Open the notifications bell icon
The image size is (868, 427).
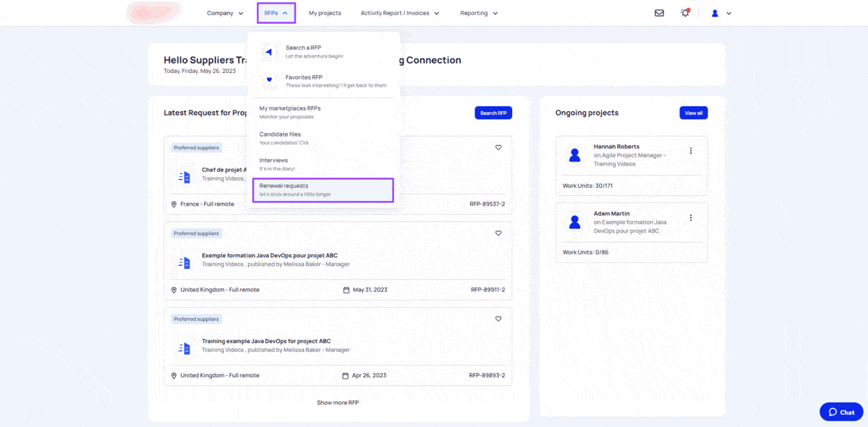click(x=685, y=13)
